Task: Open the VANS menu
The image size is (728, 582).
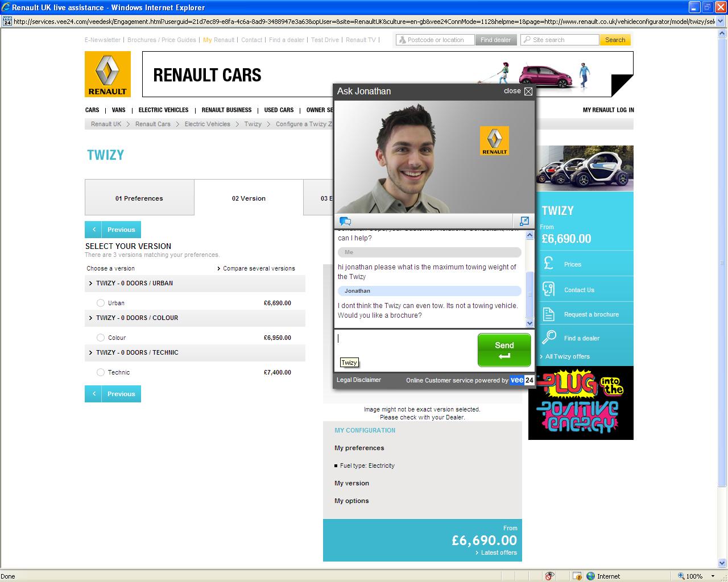Action: click(118, 110)
